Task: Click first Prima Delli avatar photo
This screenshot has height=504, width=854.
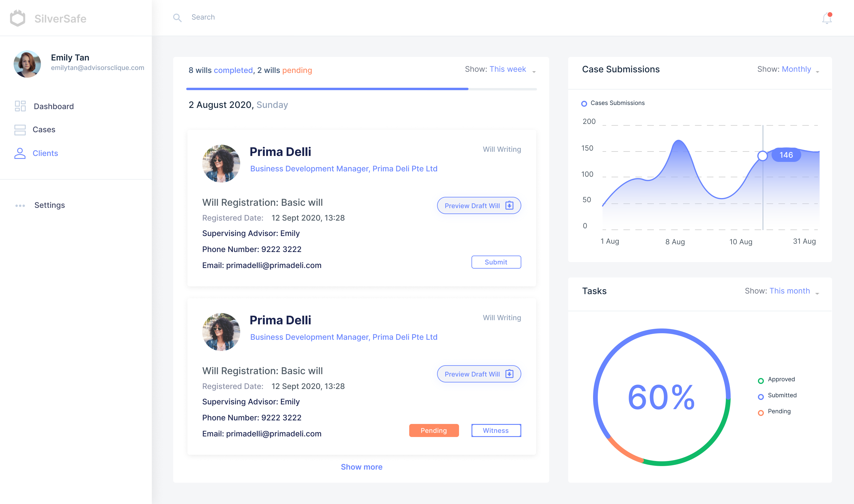Action: (221, 164)
